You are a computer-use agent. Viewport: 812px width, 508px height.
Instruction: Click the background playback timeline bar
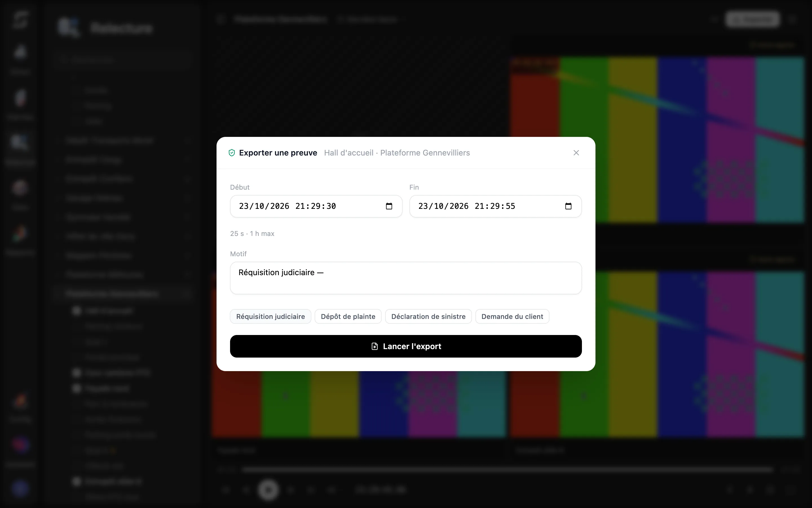click(x=508, y=469)
